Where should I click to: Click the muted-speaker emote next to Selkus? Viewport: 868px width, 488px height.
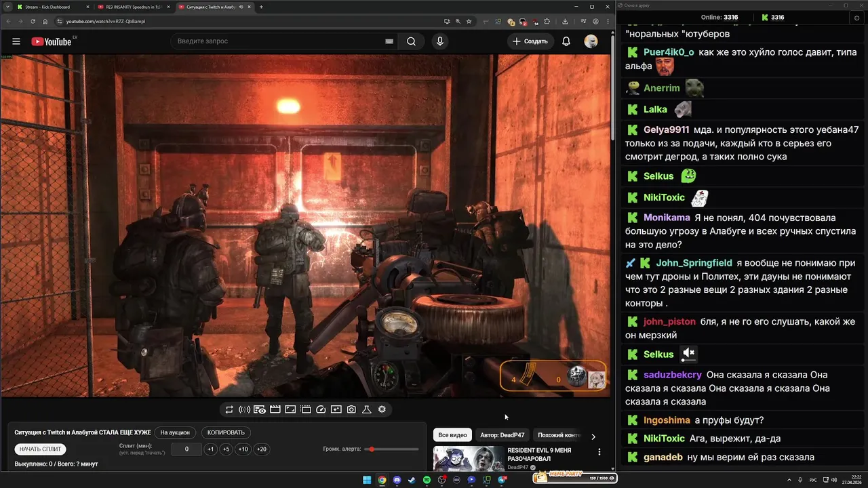(689, 353)
